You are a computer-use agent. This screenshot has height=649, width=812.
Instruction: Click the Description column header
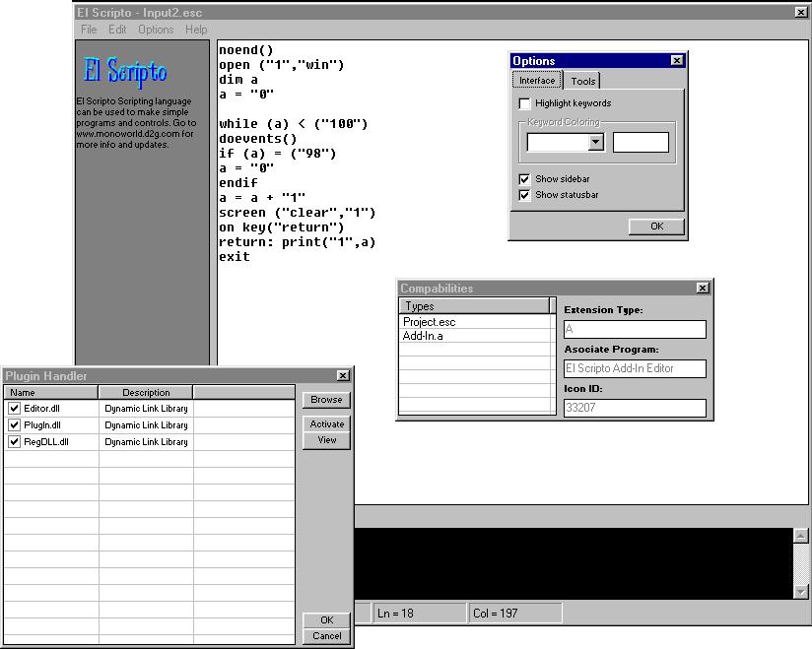[x=146, y=392]
